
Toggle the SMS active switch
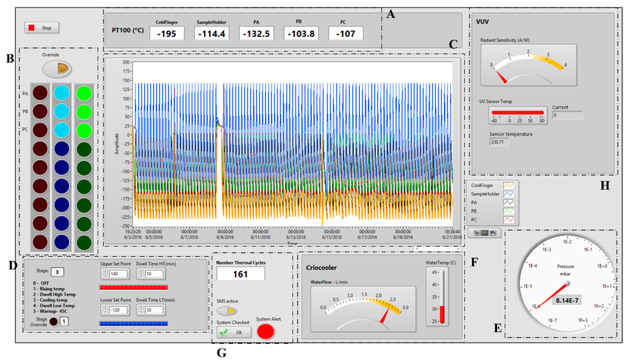click(227, 311)
